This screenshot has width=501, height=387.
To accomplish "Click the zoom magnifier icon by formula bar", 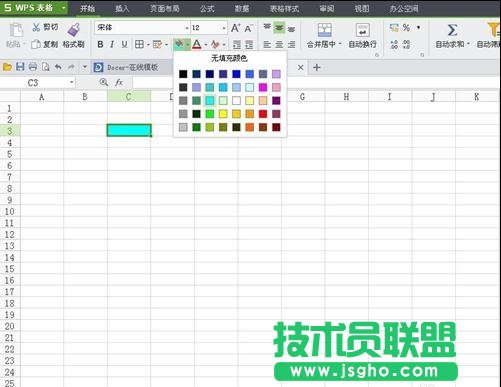I will (104, 82).
